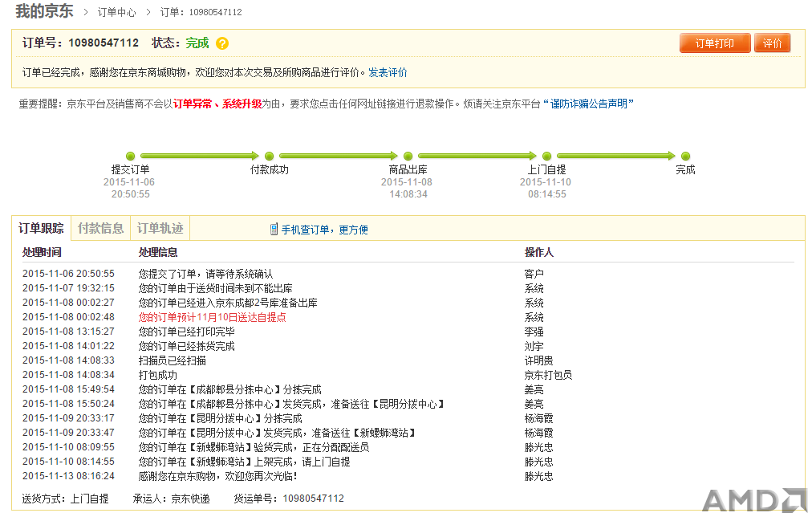Click row text 准备送往【新螺蛳湾站】
This screenshot has width=812, height=517.
click(363, 433)
